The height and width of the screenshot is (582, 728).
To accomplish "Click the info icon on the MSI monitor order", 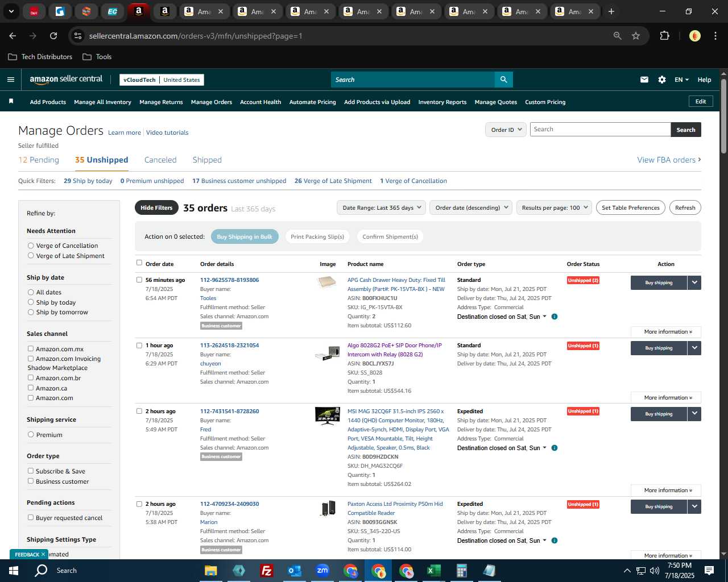I will point(555,448).
